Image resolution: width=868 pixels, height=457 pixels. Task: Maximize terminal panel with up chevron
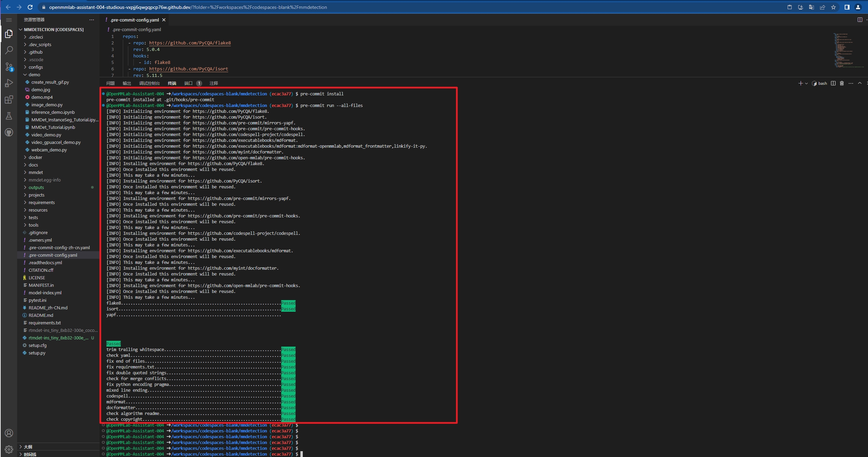860,83
